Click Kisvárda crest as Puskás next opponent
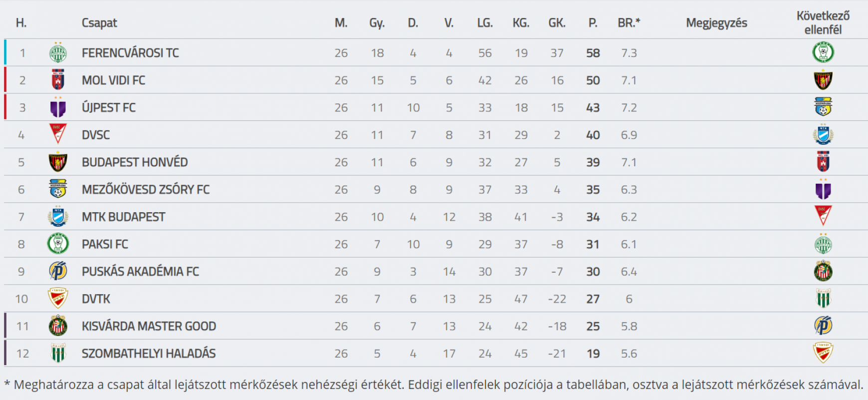The width and height of the screenshot is (868, 400). click(823, 271)
